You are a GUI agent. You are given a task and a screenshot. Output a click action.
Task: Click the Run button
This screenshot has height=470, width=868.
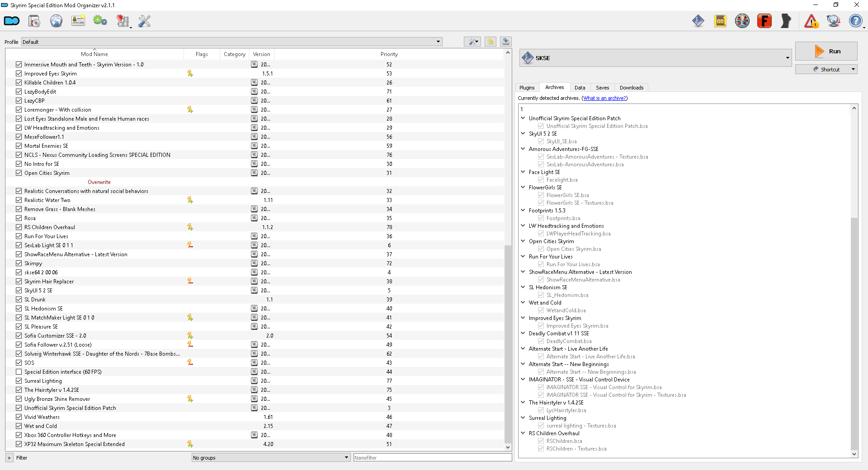[x=826, y=51]
